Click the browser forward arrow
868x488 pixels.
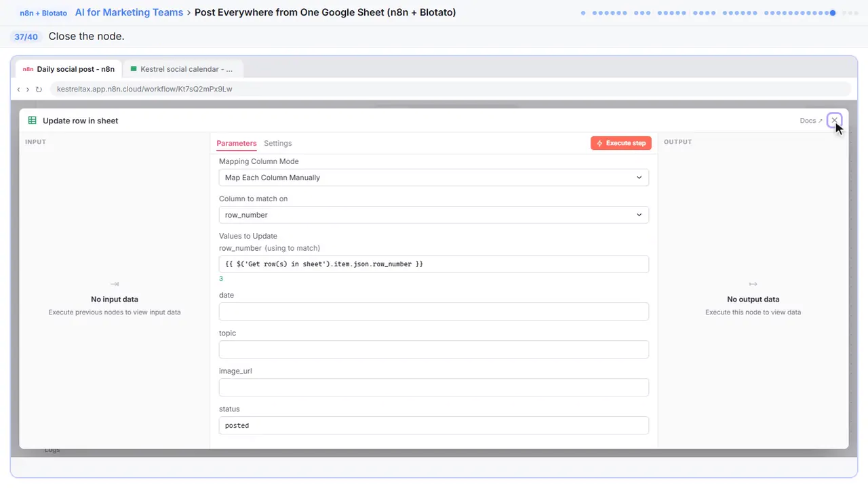click(28, 89)
